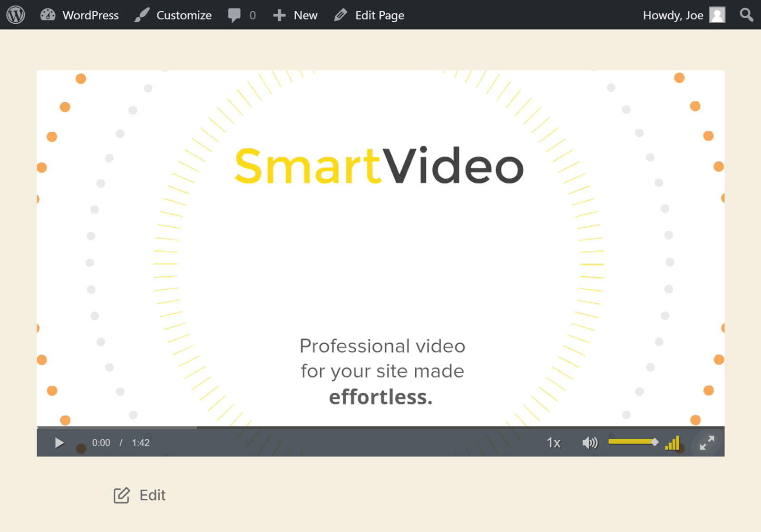Change playback speed from 1x
The height and width of the screenshot is (532, 761).
click(x=554, y=443)
